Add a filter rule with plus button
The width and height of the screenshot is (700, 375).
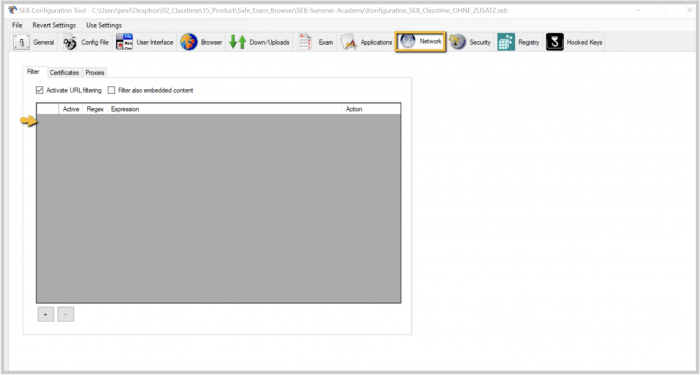coord(46,314)
